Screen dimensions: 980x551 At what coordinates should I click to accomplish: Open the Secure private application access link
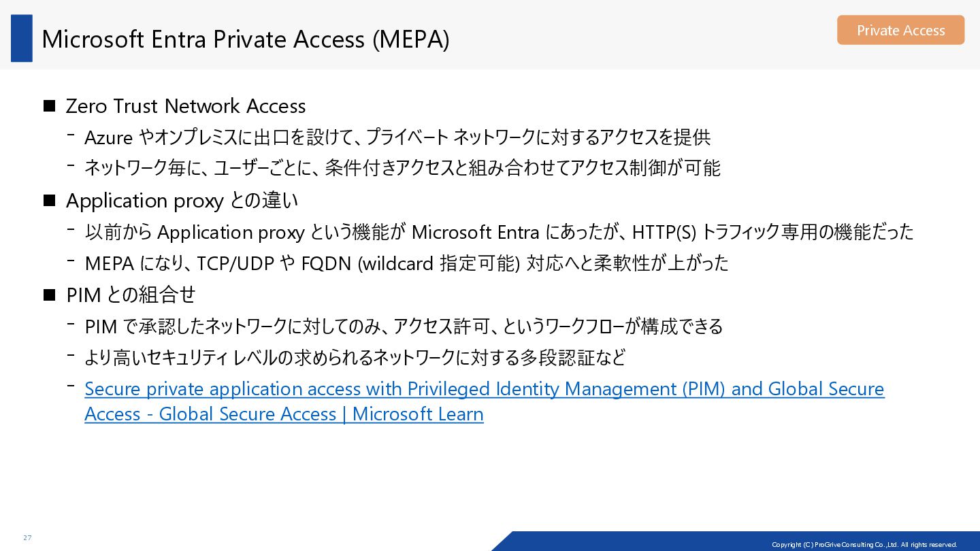click(x=484, y=389)
